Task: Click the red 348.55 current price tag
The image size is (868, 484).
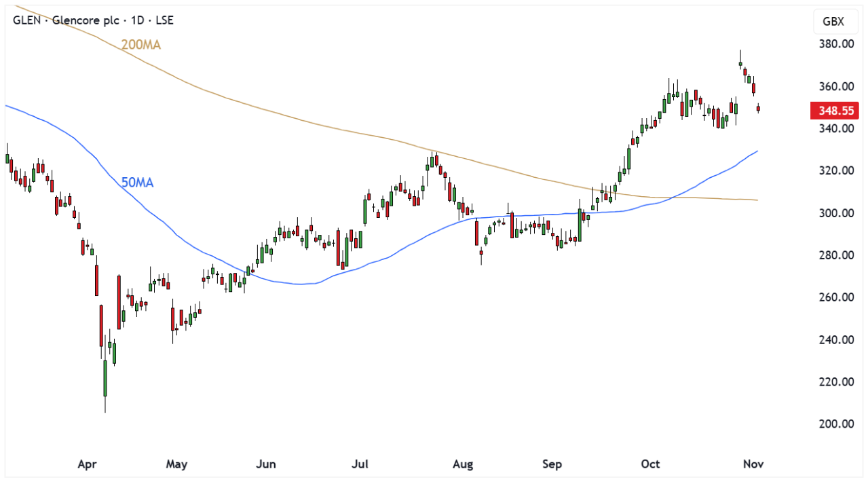Action: 834,111
